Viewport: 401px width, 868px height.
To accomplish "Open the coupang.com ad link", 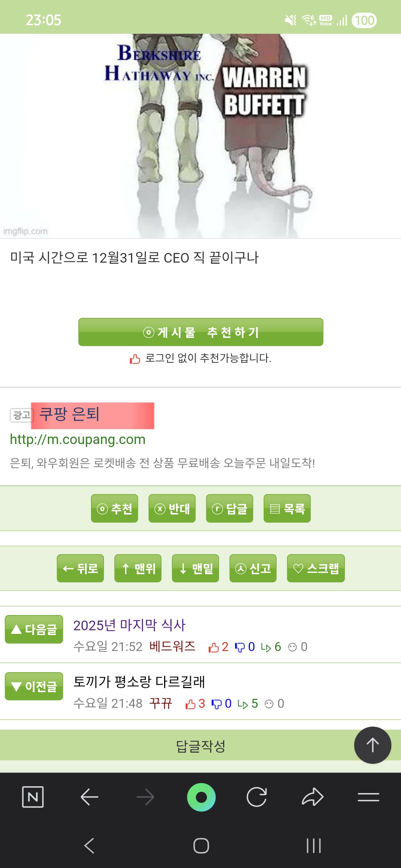I will (x=78, y=440).
